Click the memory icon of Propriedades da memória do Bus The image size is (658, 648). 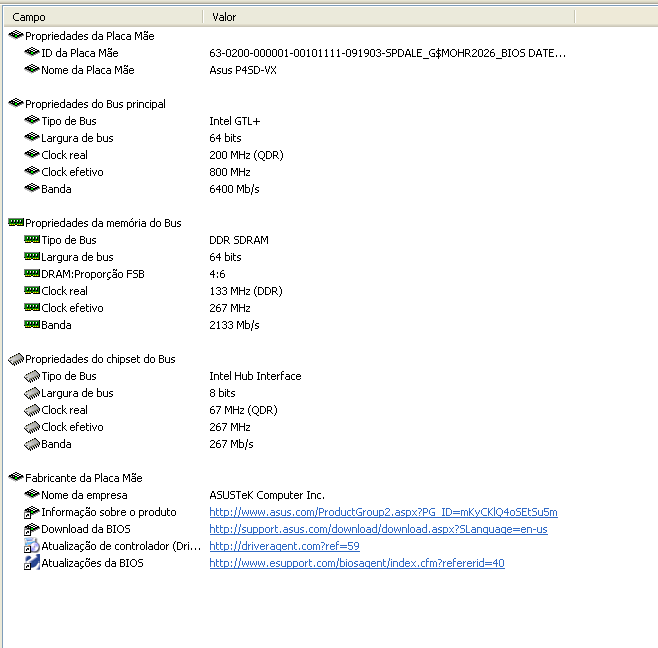(16, 222)
